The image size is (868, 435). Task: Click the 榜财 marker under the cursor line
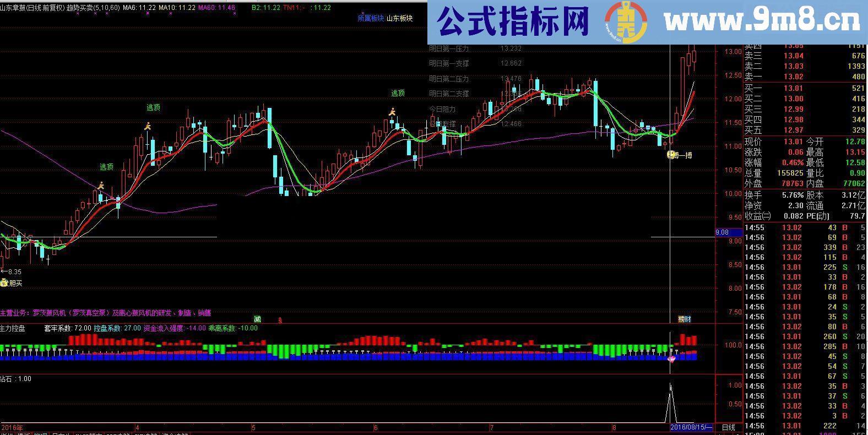coord(684,319)
